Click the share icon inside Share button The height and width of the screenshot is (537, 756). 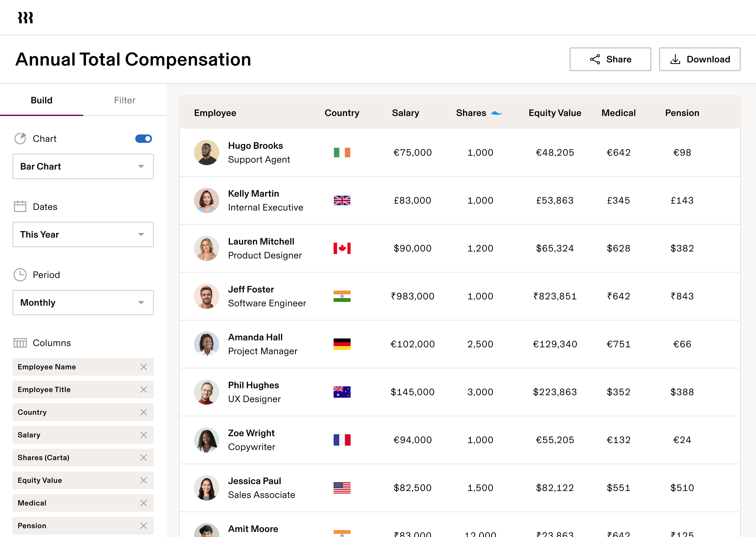point(595,59)
